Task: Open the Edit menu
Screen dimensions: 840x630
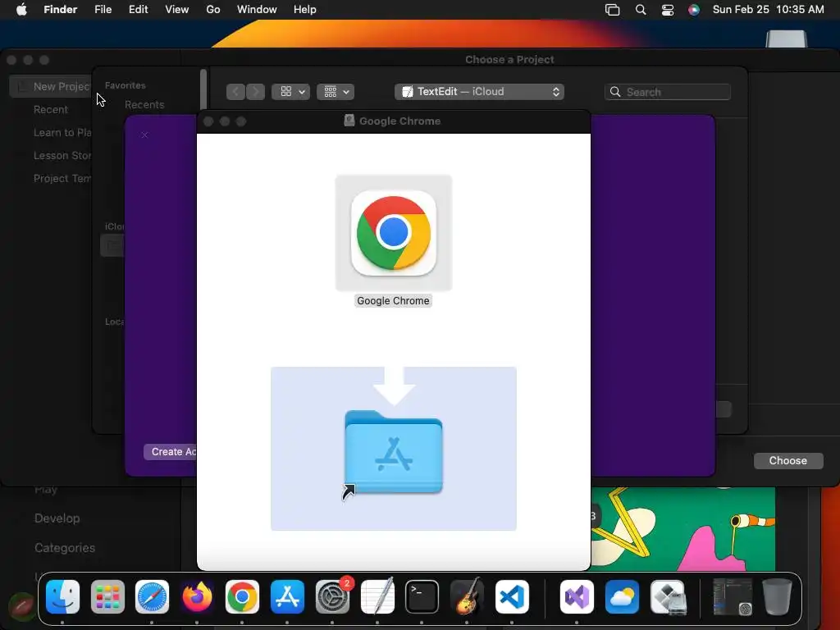Action: [138, 10]
